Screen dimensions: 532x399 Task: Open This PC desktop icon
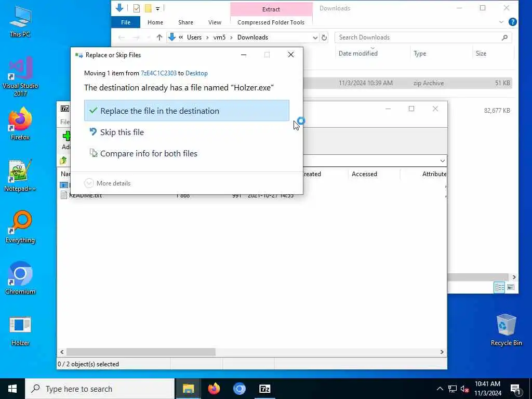pos(20,21)
